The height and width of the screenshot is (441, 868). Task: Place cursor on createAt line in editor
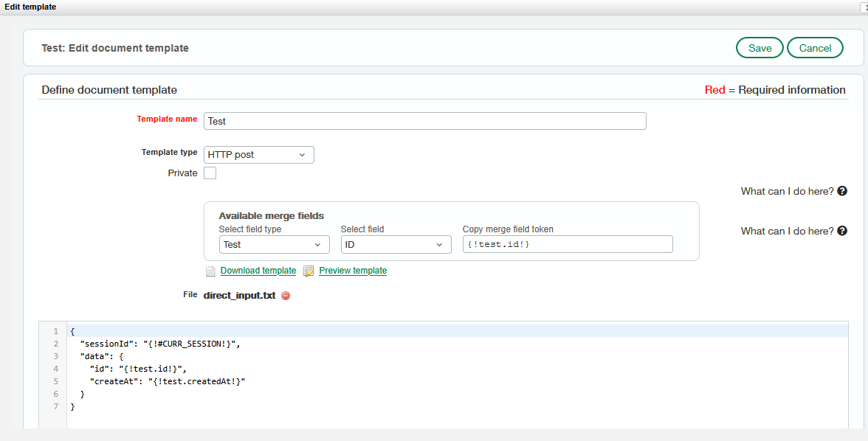[x=167, y=381]
